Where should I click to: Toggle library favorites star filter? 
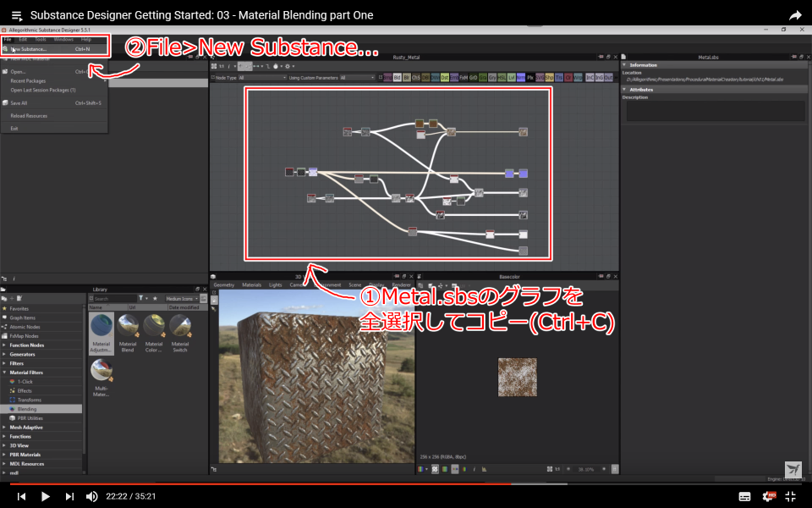click(x=155, y=299)
